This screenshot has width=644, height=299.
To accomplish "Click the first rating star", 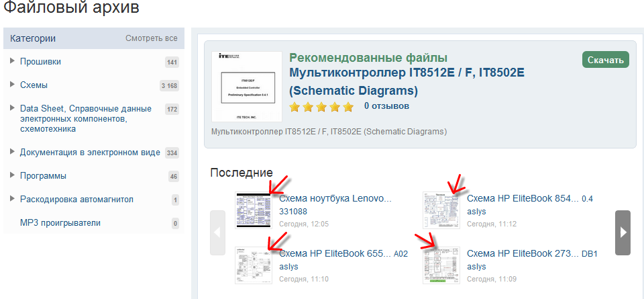I will 294,107.
